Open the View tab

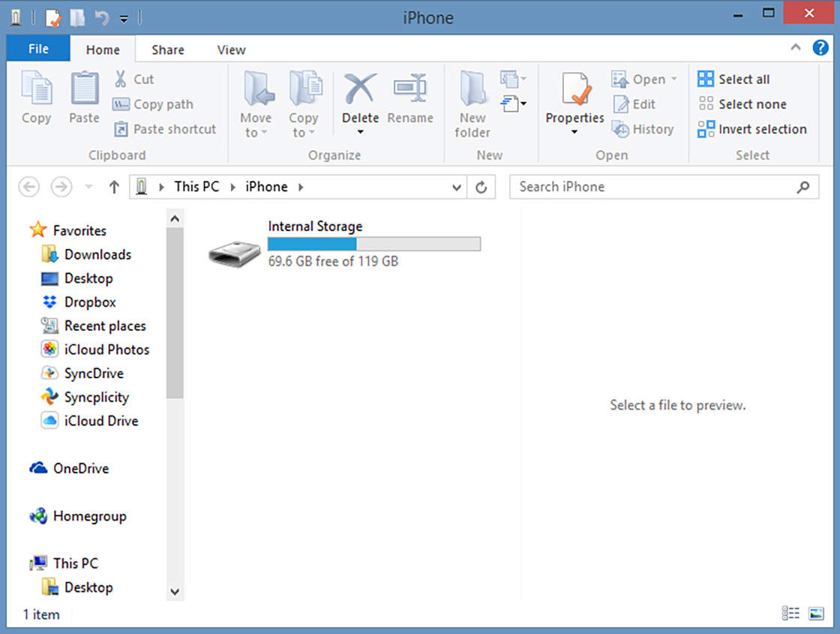tap(230, 50)
